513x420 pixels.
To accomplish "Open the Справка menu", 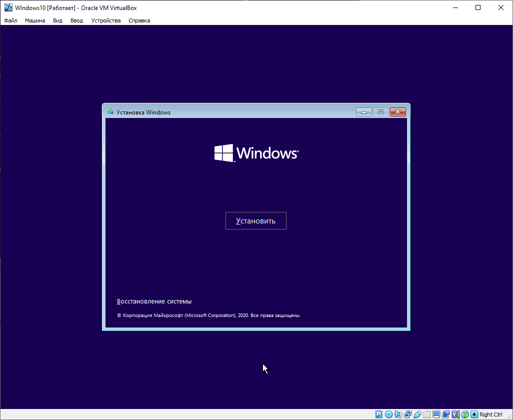I will click(x=139, y=20).
